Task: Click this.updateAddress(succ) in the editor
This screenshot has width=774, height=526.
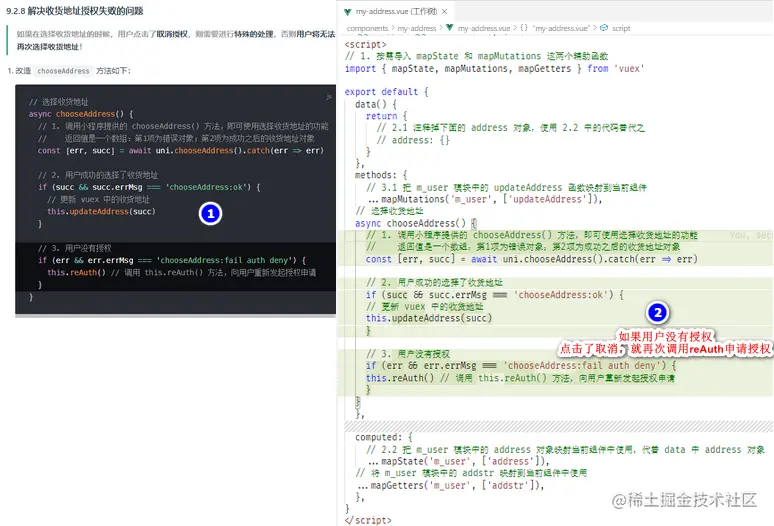Action: [x=428, y=318]
